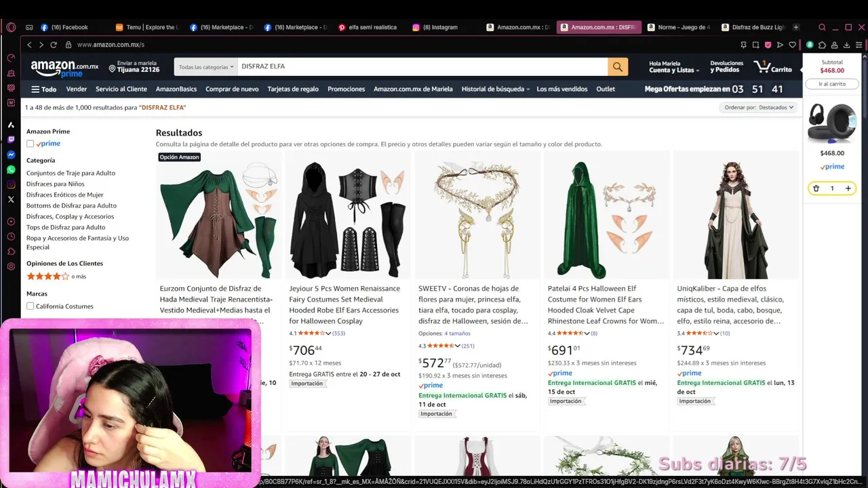868x488 pixels.
Task: Expand Historial de búsqueda dropdown
Action: 496,89
